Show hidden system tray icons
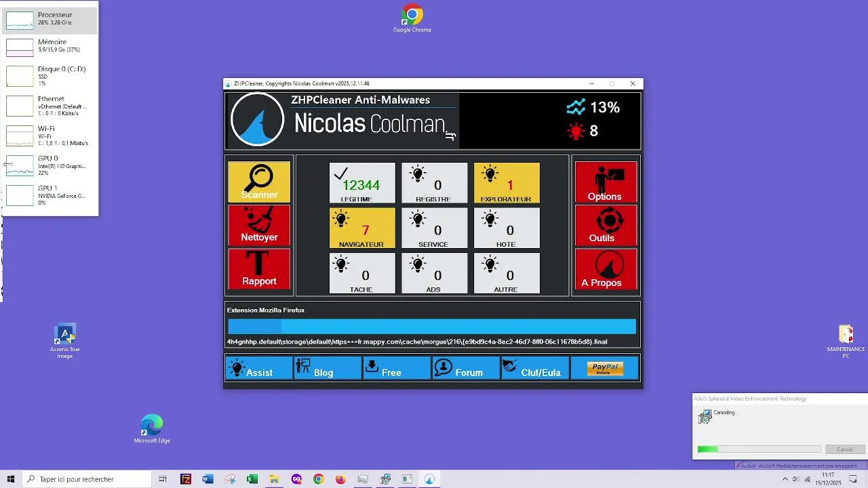This screenshot has height=488, width=868. pyautogui.click(x=785, y=479)
